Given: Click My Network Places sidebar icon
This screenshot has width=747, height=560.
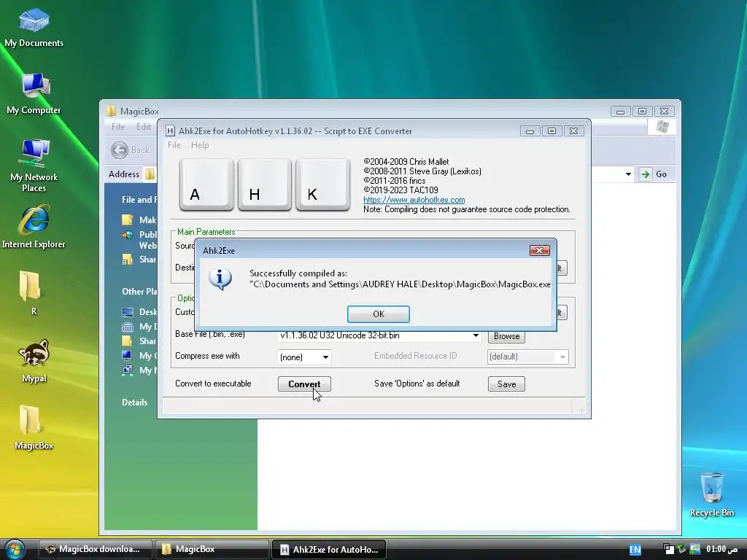Looking at the screenshot, I should [127, 370].
